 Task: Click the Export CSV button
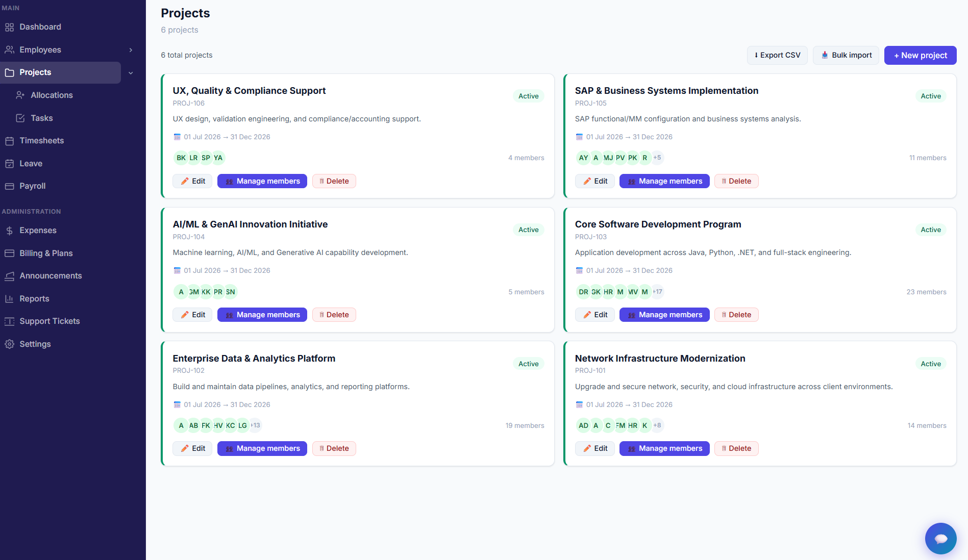(777, 55)
